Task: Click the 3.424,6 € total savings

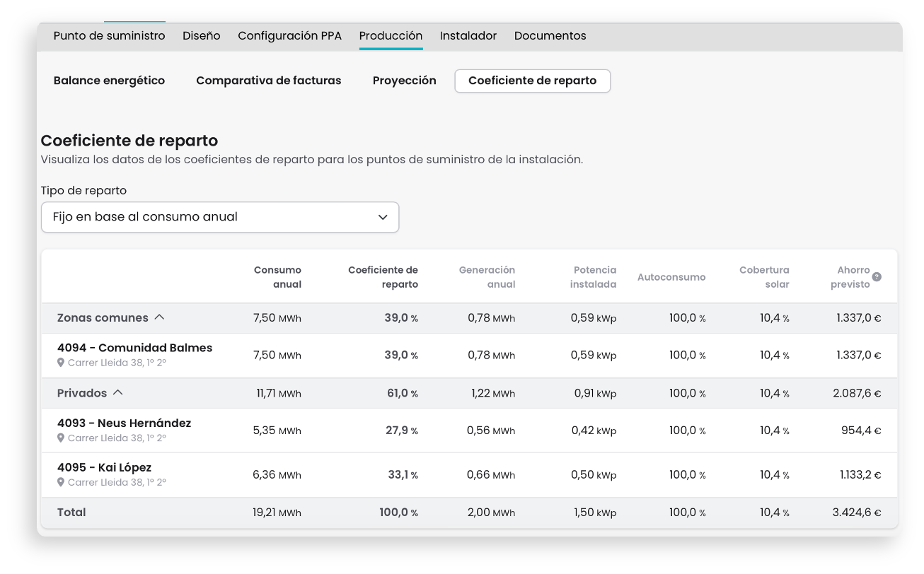Action: click(x=857, y=512)
